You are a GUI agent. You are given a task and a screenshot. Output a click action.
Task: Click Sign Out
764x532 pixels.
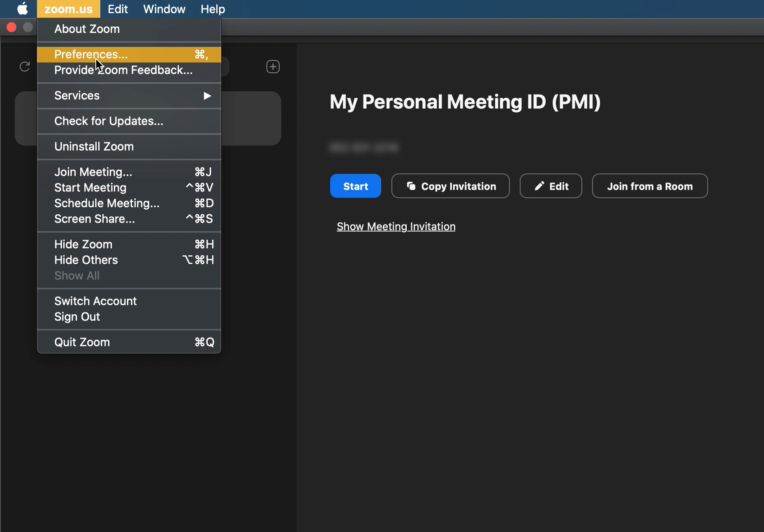[129, 317]
